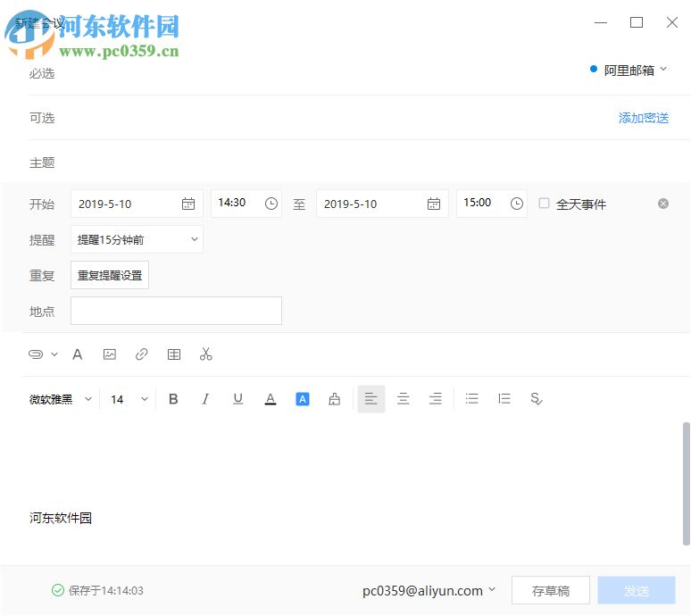Maximize the 新建会议 window
691x616 pixels.
637,22
